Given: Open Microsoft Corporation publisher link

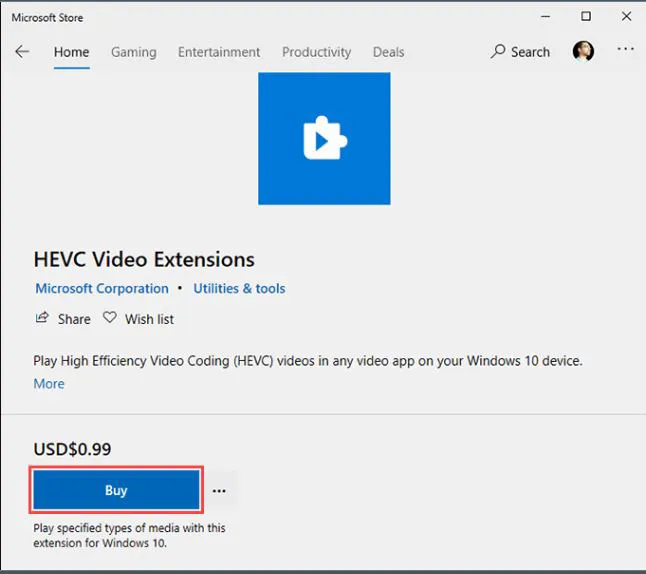Looking at the screenshot, I should 102,288.
